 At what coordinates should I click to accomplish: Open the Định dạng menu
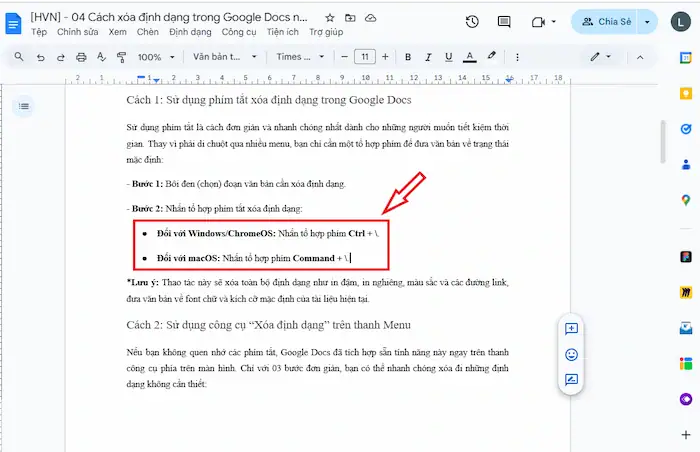(x=190, y=32)
